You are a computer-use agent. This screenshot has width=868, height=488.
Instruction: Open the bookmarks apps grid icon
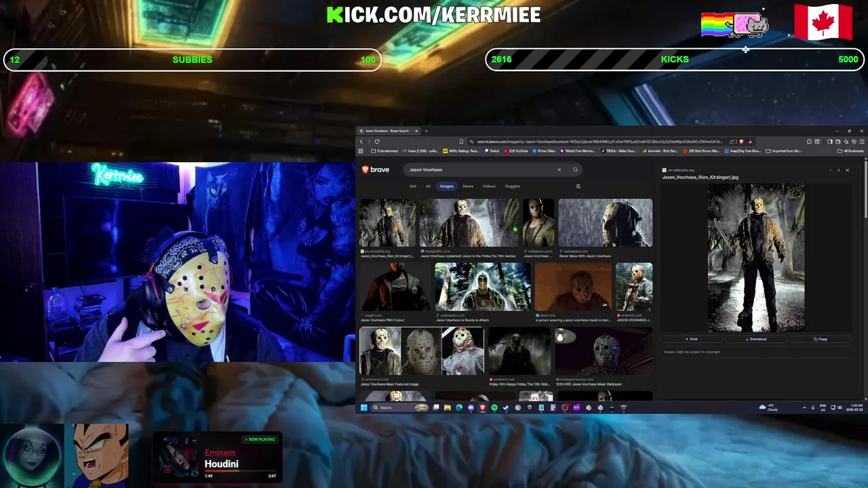361,150
